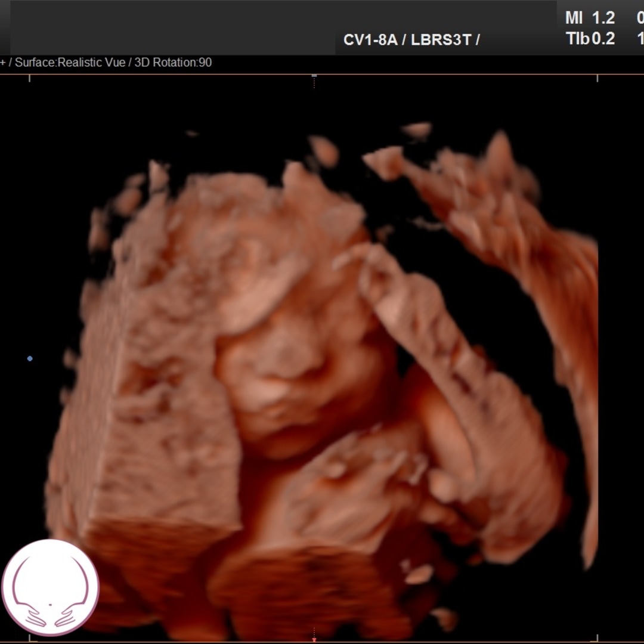Click the top-right corner tick of the frame
The height and width of the screenshot is (644, 644).
[x=597, y=78]
